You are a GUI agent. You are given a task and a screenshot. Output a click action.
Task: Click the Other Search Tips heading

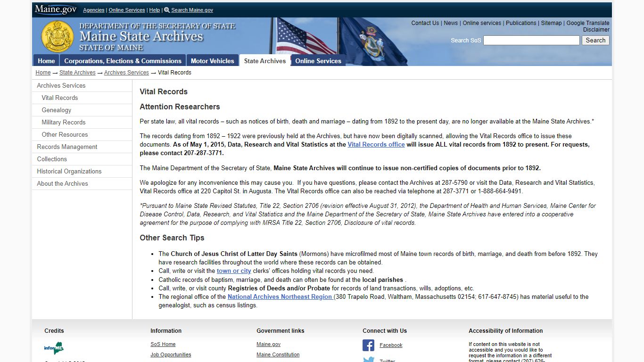172,238
